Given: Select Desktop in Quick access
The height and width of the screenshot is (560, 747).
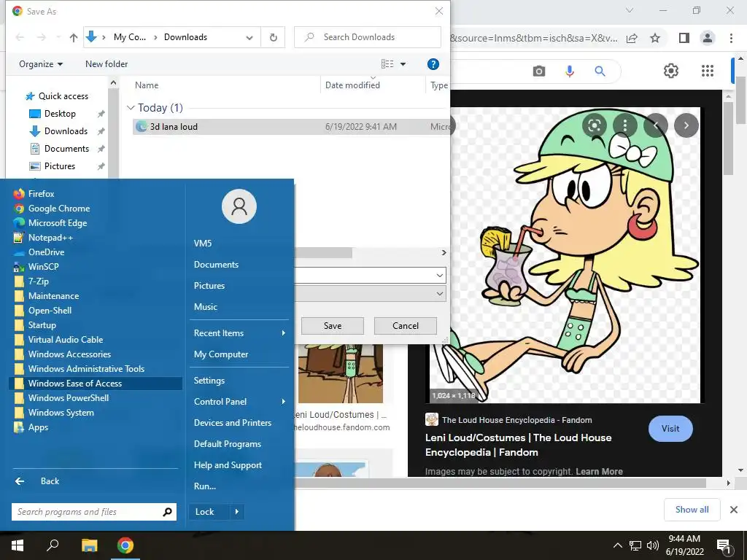Looking at the screenshot, I should point(60,114).
